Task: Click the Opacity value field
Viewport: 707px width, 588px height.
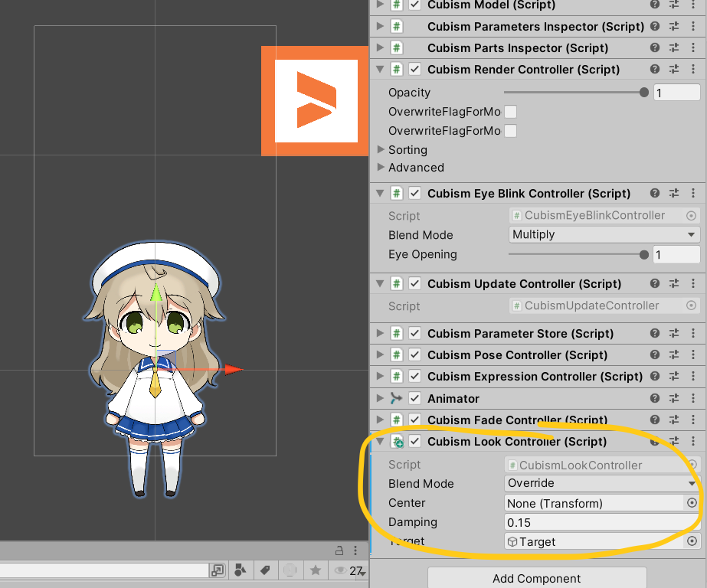Action: (x=677, y=93)
